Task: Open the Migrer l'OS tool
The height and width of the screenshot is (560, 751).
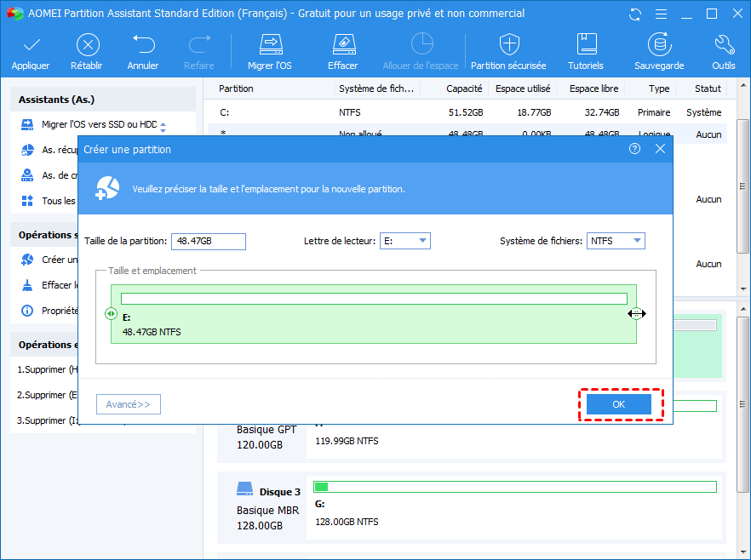Action: tap(270, 45)
